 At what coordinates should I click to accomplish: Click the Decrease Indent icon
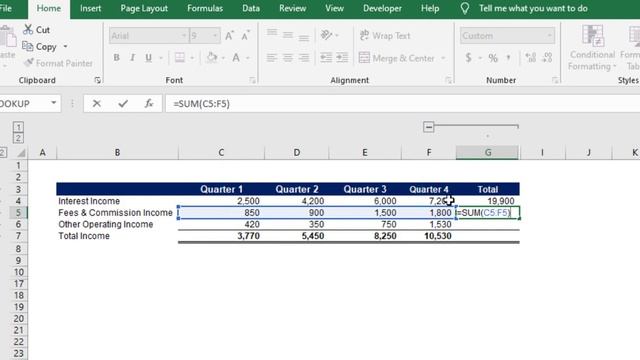click(326, 58)
